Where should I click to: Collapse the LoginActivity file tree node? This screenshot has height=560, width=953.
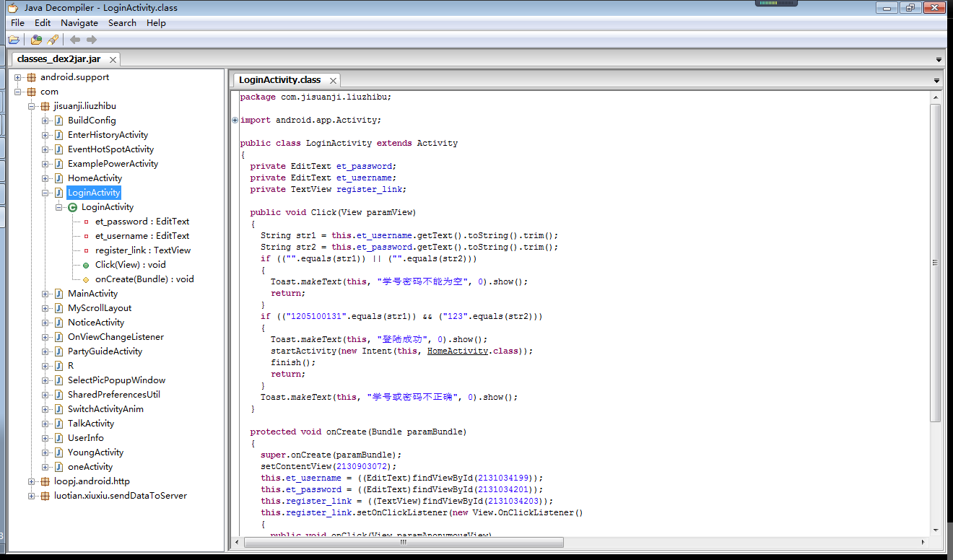coord(45,193)
